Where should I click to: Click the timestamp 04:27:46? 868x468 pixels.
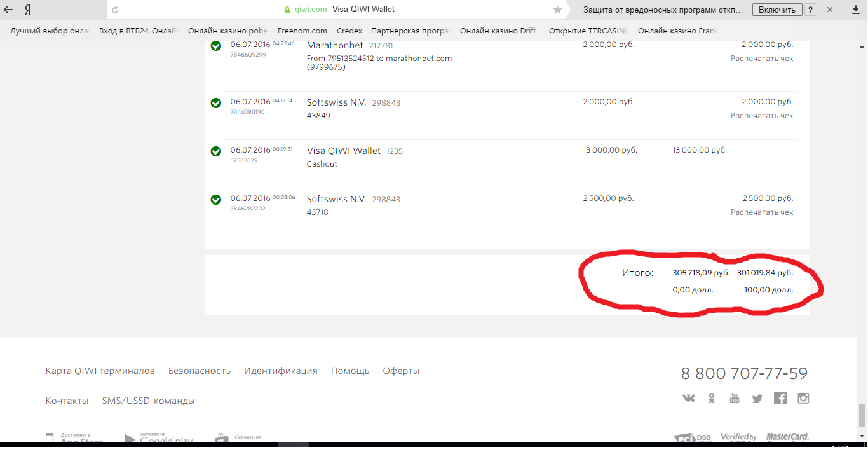[283, 44]
